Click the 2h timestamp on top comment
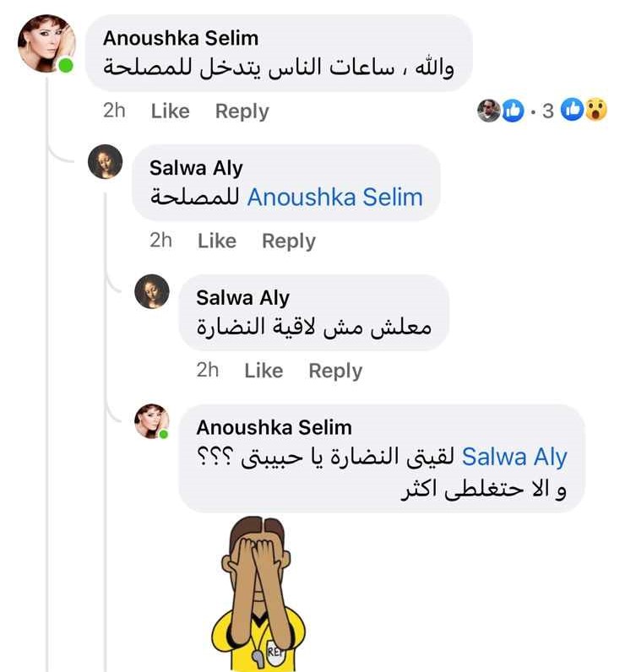 pos(114,111)
